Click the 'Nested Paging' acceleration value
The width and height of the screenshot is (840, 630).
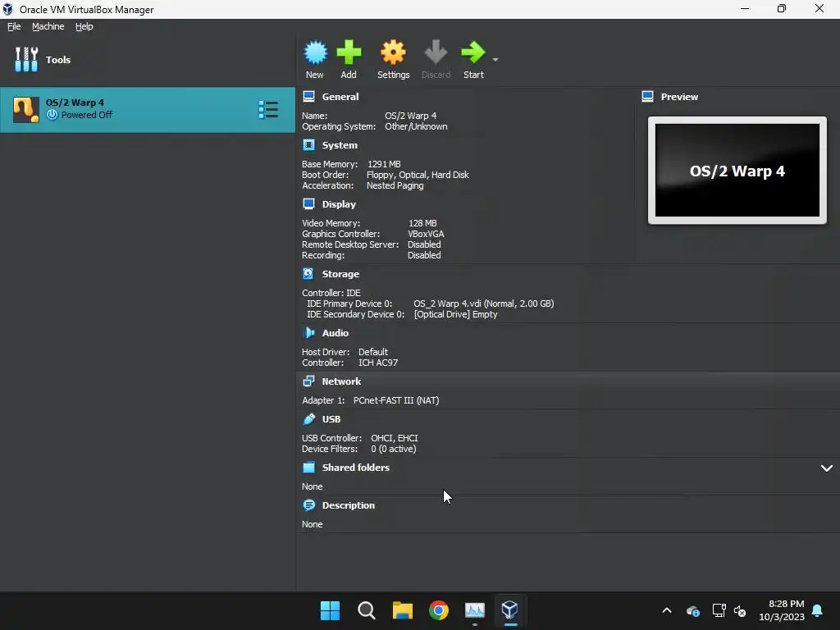(395, 185)
